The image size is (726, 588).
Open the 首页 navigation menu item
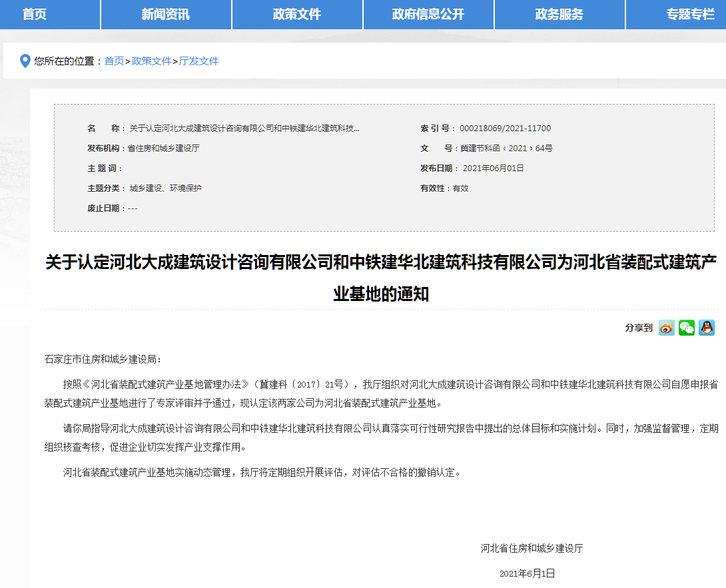point(35,14)
